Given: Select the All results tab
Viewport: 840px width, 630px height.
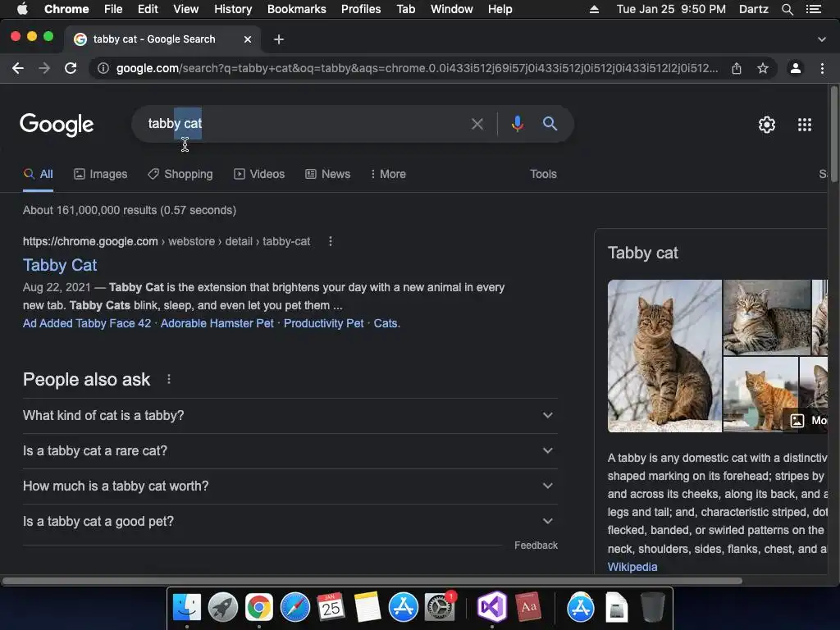Looking at the screenshot, I should point(38,174).
